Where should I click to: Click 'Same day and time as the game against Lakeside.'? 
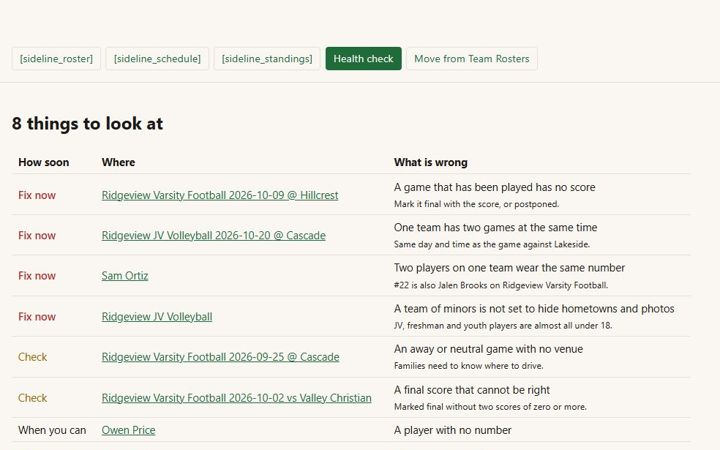pyautogui.click(x=492, y=244)
